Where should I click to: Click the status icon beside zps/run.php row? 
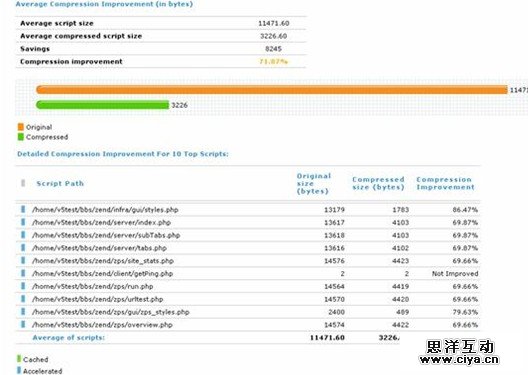point(23,286)
